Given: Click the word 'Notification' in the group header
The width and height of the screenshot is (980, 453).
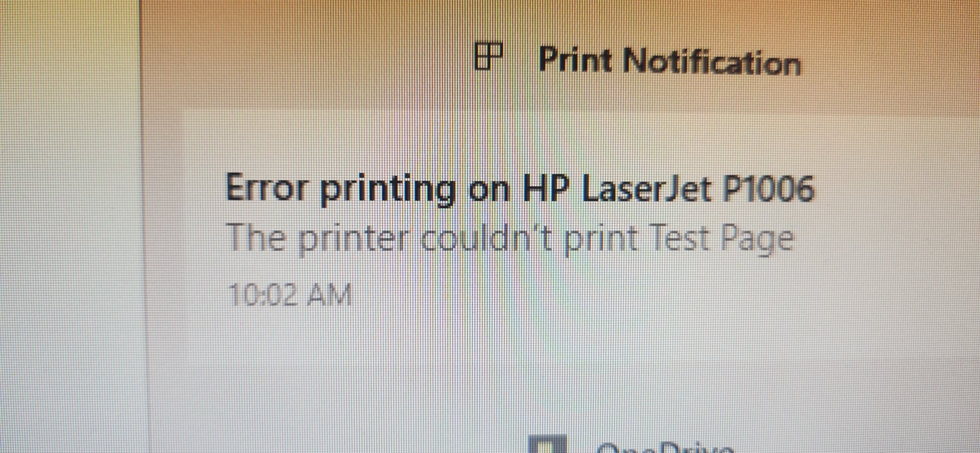Looking at the screenshot, I should click(x=712, y=62).
